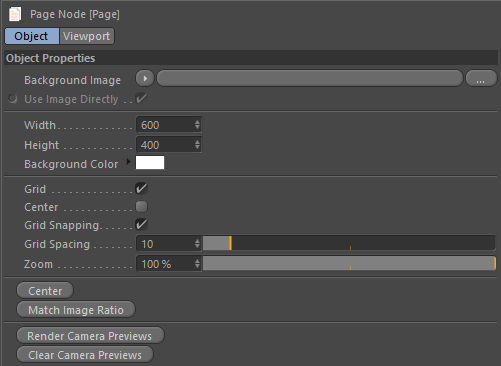The width and height of the screenshot is (501, 366).
Task: Open Background Image arrow menu
Action: [x=145, y=79]
